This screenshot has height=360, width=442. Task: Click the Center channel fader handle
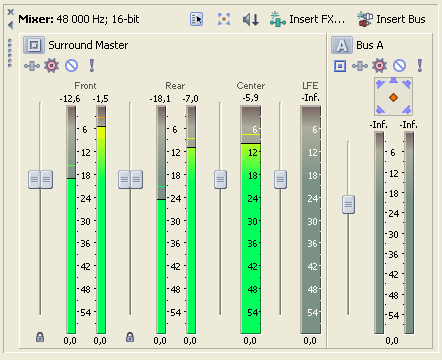tap(220, 179)
